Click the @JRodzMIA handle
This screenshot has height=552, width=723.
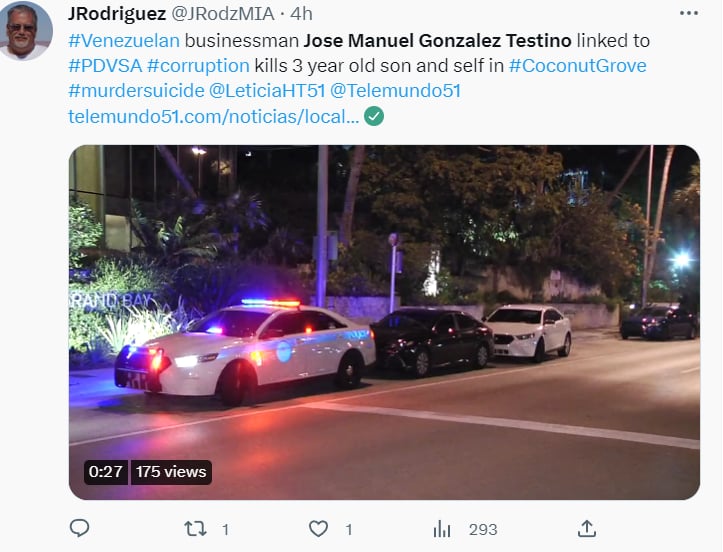[x=217, y=14]
